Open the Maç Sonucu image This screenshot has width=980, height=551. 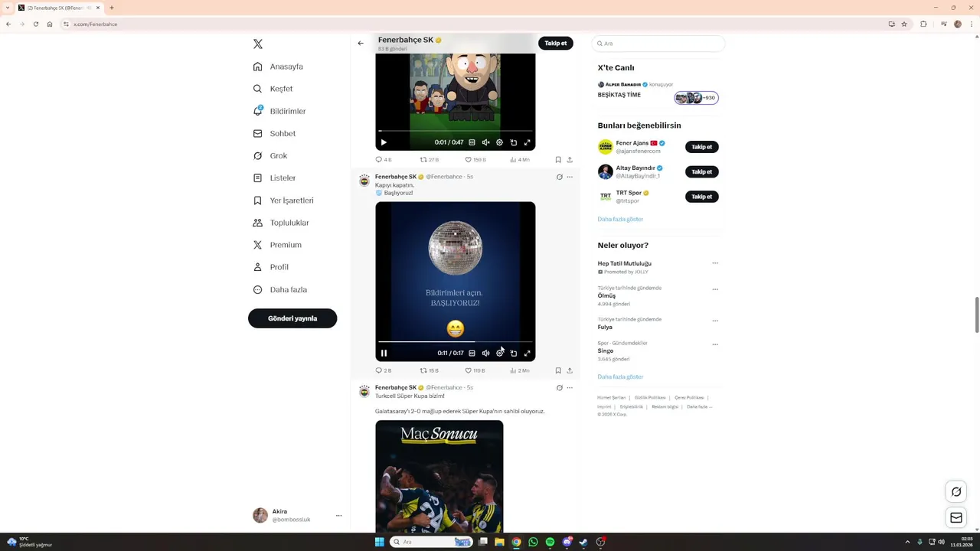coord(439,476)
